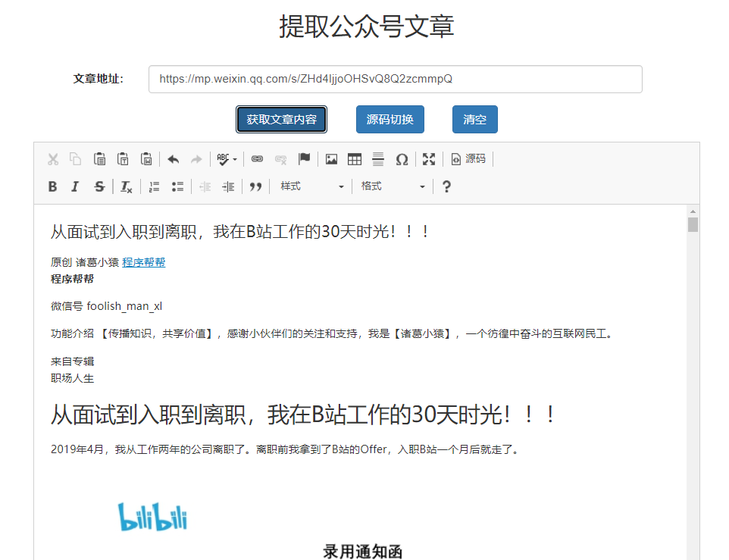Click the paragraph starting 2019年4月
Screen dimensions: 729x560
tap(284, 449)
